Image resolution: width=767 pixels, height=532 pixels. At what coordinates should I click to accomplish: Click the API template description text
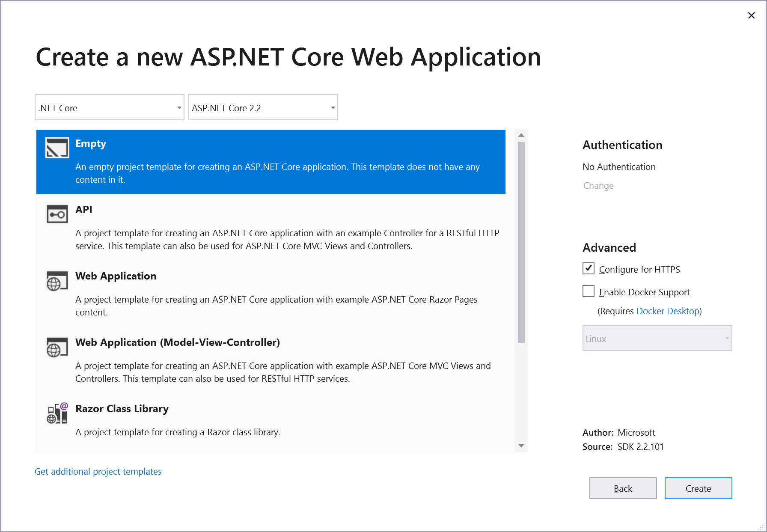288,240
